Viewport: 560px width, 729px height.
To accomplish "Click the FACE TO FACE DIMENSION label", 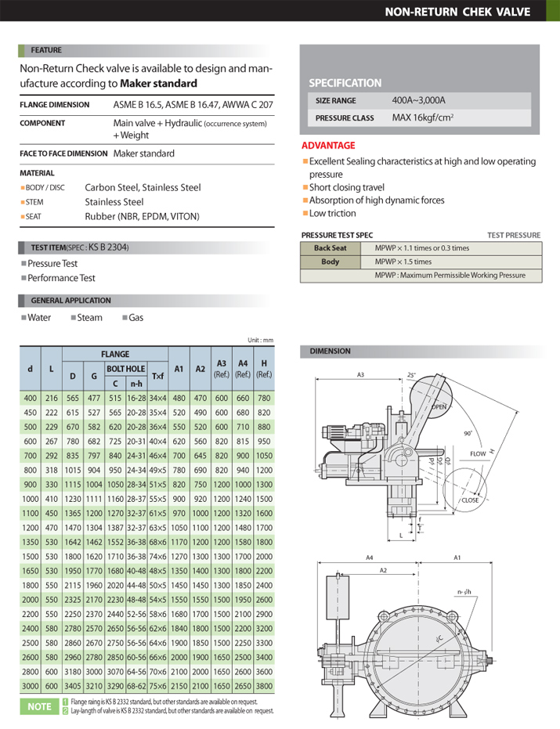I will (63, 153).
